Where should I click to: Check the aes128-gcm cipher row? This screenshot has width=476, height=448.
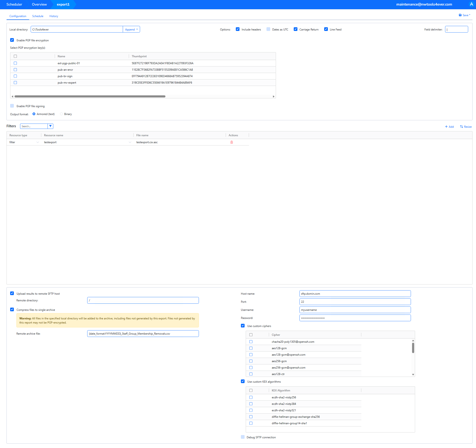pyautogui.click(x=251, y=348)
